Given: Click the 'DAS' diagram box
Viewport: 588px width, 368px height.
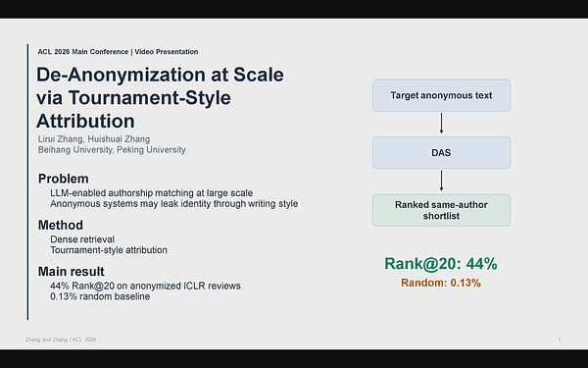Looking at the screenshot, I should 441,153.
